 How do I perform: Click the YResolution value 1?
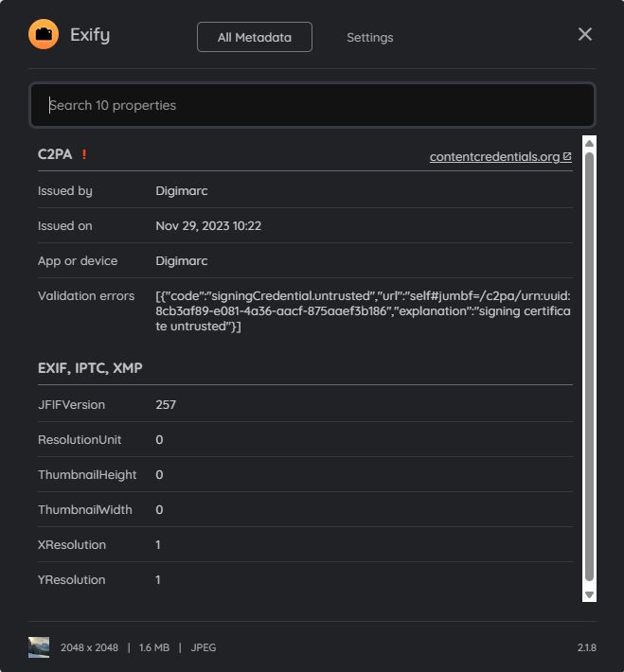click(x=158, y=580)
